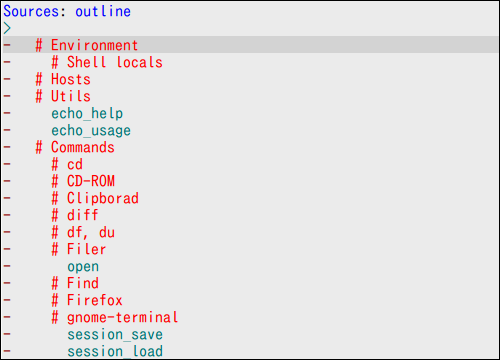Open the open function entry
500x360 pixels.
[83, 267]
